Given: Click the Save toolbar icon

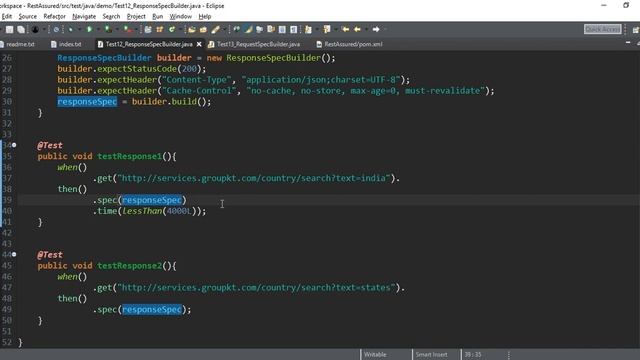Looking at the screenshot, I should point(9,29).
